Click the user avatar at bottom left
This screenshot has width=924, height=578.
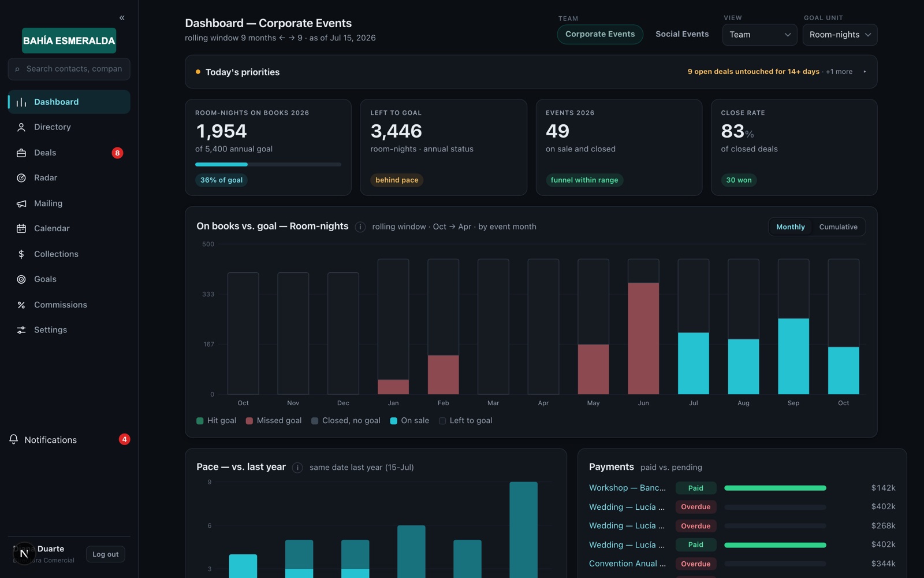(24, 554)
